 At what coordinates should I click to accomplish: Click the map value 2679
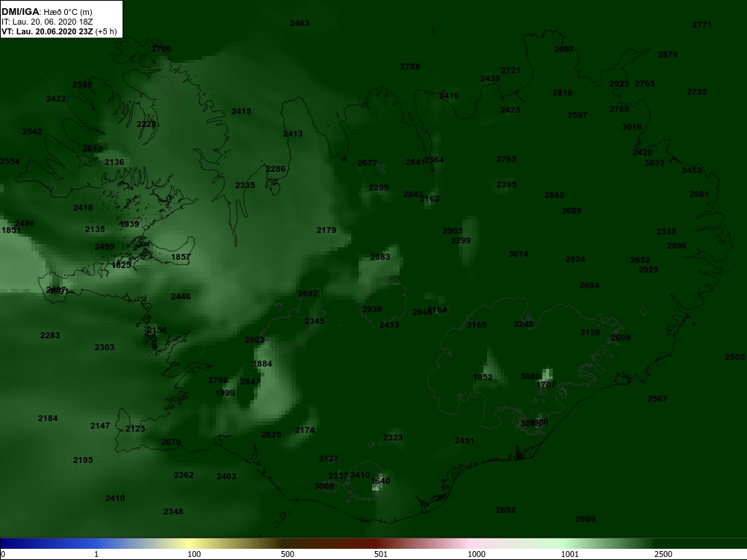tap(171, 442)
